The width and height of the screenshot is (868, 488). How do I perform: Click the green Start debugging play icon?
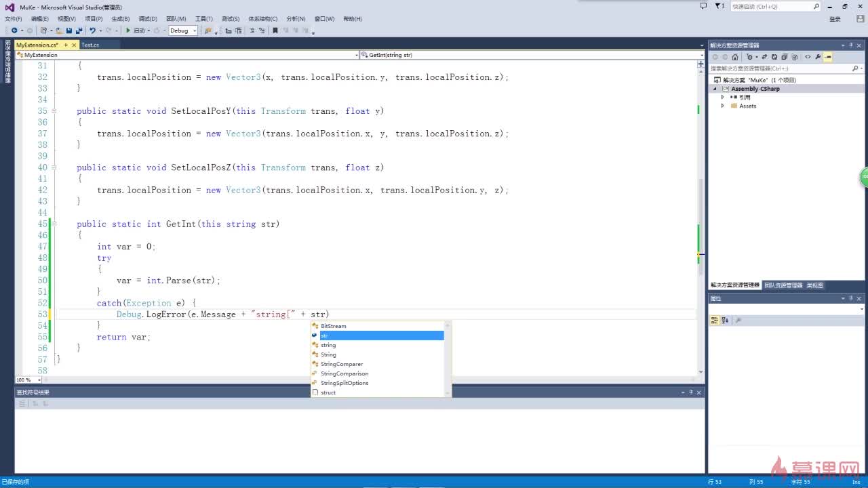(127, 30)
